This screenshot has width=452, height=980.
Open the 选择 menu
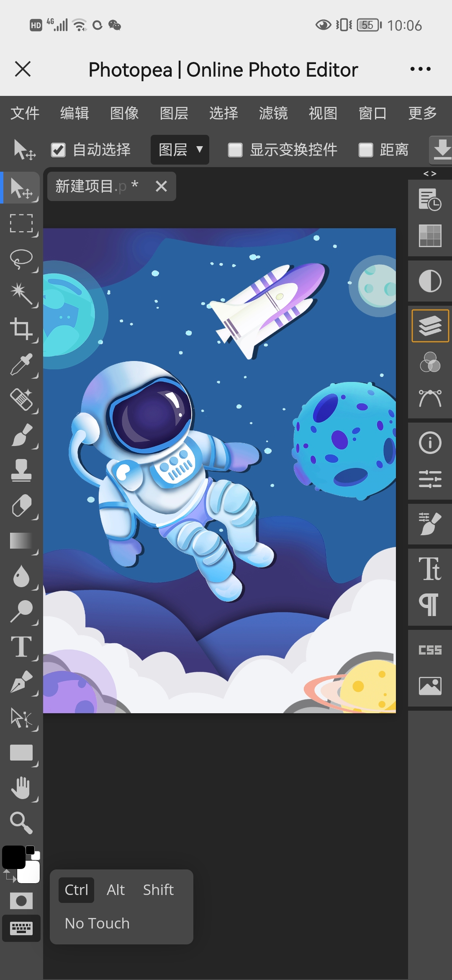click(224, 113)
